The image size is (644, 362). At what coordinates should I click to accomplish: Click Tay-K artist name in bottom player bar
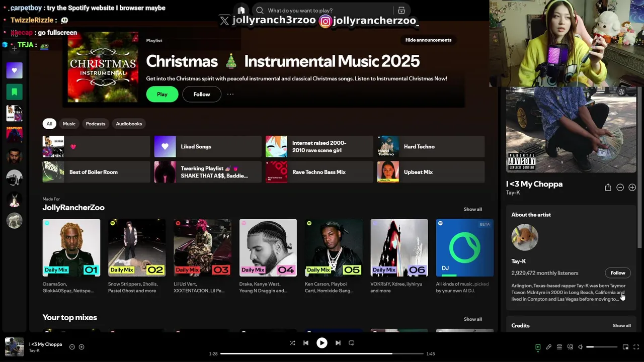(x=34, y=351)
